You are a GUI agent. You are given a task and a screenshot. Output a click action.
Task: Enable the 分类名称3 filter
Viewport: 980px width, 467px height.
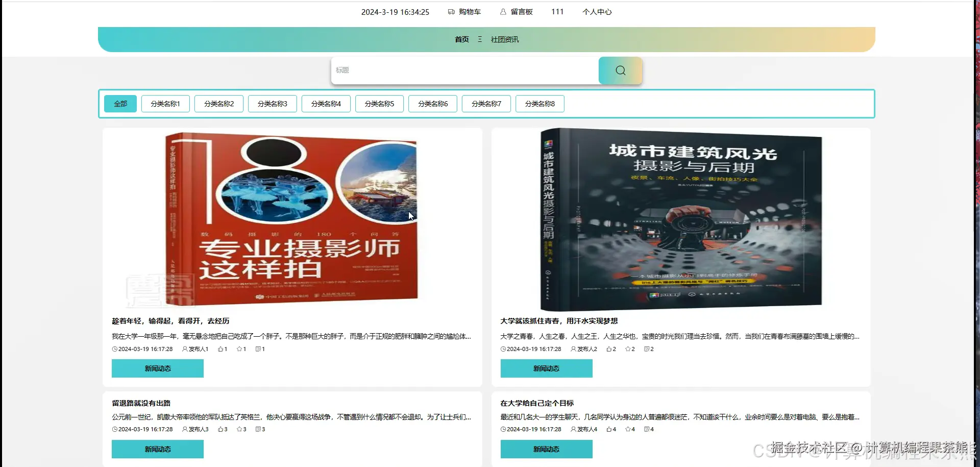(272, 103)
